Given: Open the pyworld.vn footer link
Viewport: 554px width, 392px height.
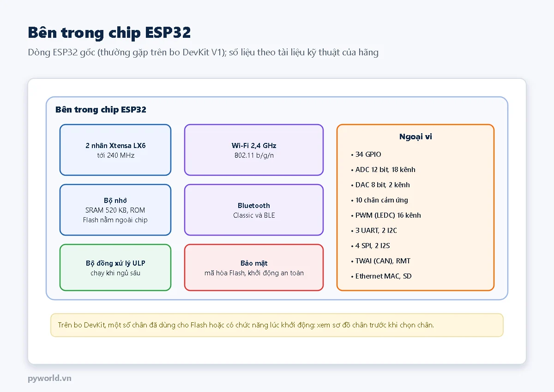Looking at the screenshot, I should pyautogui.click(x=49, y=378).
